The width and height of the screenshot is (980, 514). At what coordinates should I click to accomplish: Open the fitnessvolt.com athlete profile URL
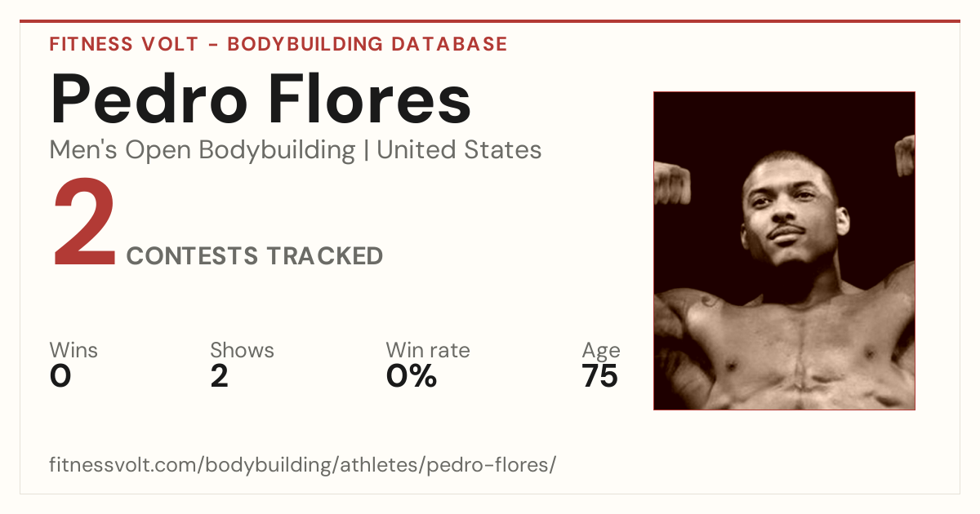(303, 465)
